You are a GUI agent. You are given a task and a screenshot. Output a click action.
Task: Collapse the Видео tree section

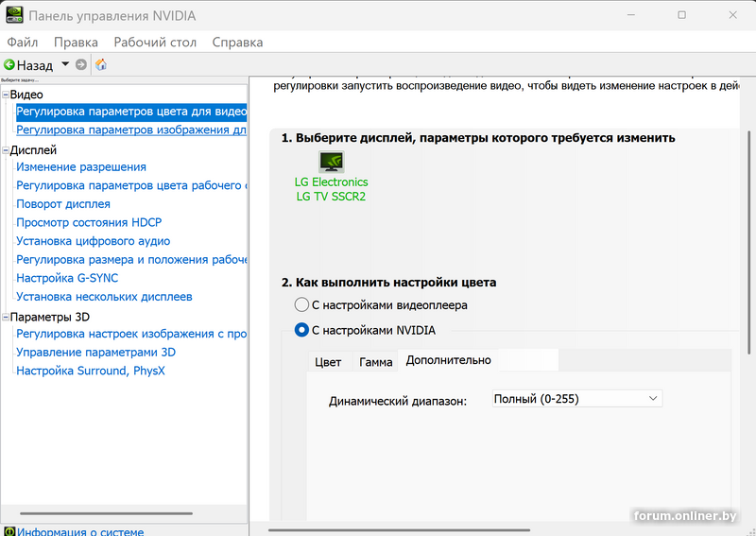pyautogui.click(x=6, y=95)
